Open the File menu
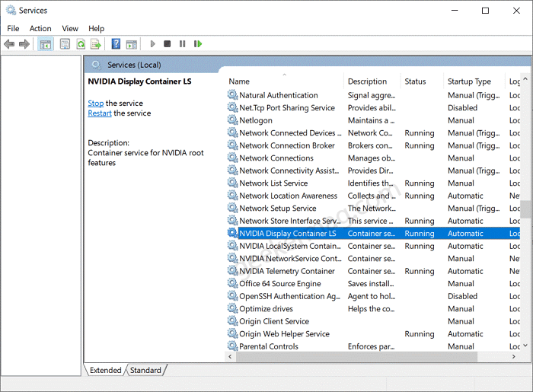Image resolution: width=533 pixels, height=392 pixels. click(13, 28)
